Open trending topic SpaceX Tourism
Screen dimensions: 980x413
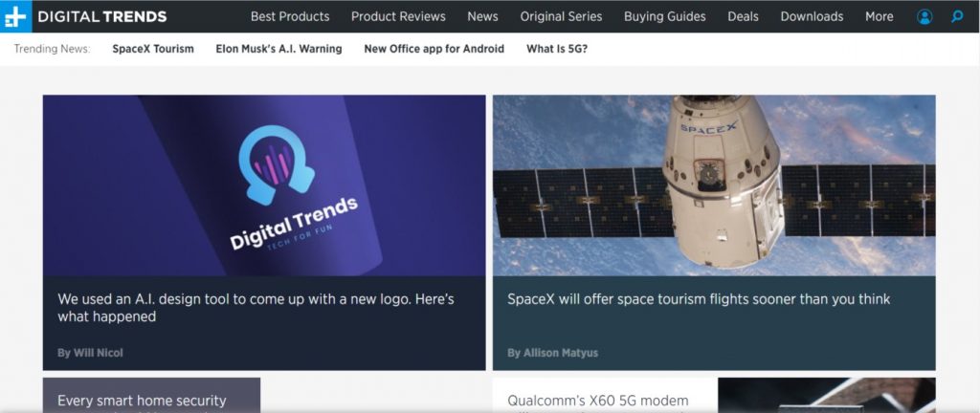click(153, 49)
